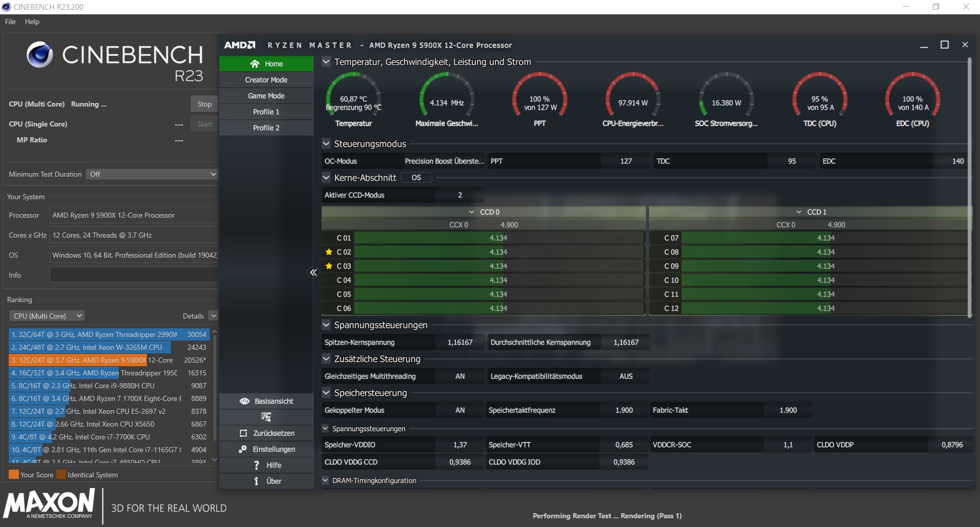The width and height of the screenshot is (980, 527).
Task: Click the star icon next to C 02
Action: tap(329, 252)
